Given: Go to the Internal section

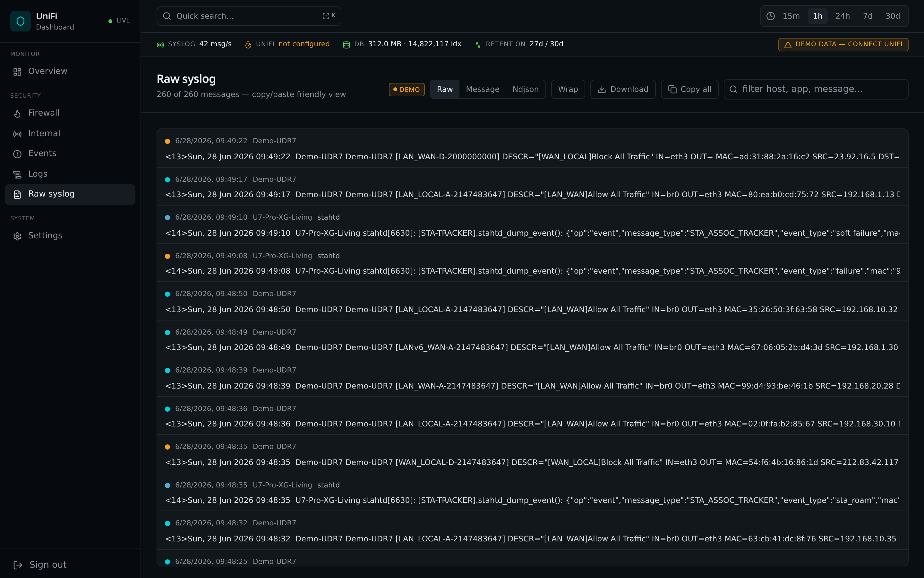Looking at the screenshot, I should coord(70,133).
